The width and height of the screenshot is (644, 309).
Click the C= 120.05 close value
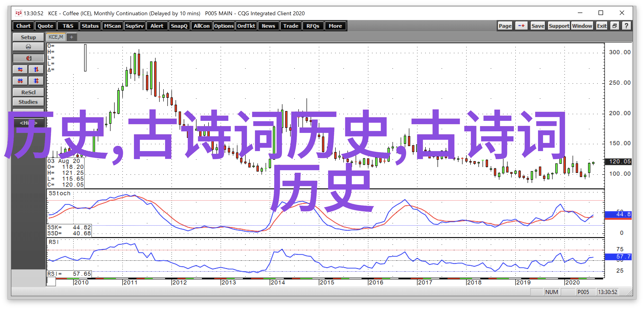[65, 185]
